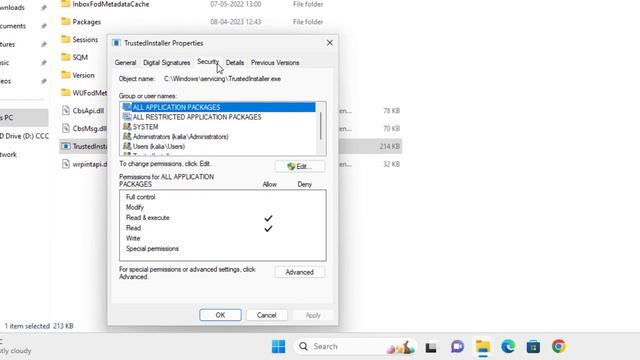The width and height of the screenshot is (640, 360).
Task: Click the Edit permissions button
Action: pos(300,166)
